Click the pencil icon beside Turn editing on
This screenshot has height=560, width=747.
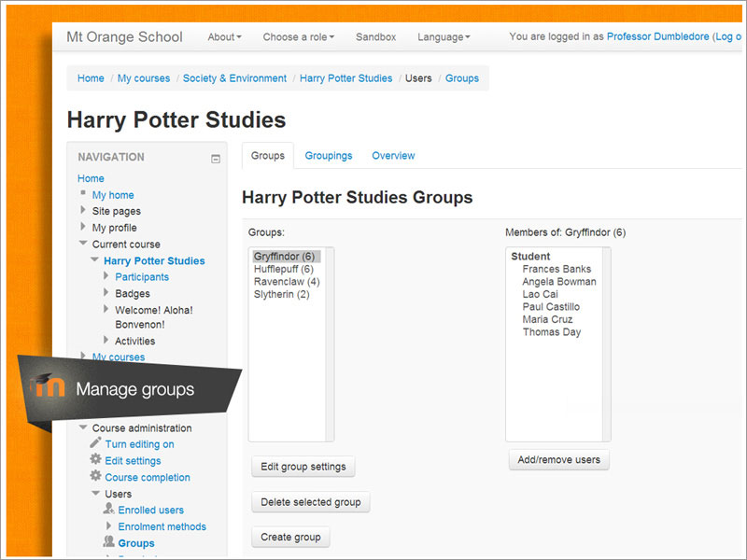95,442
